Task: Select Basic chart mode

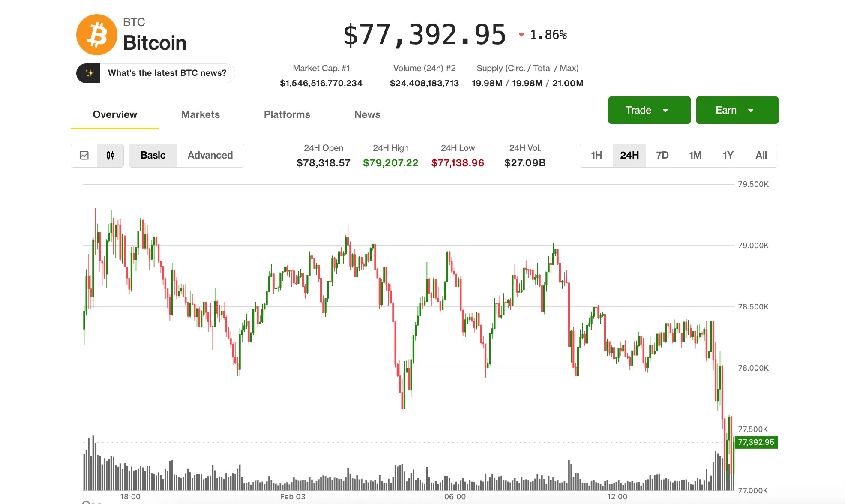Action: 153,156
